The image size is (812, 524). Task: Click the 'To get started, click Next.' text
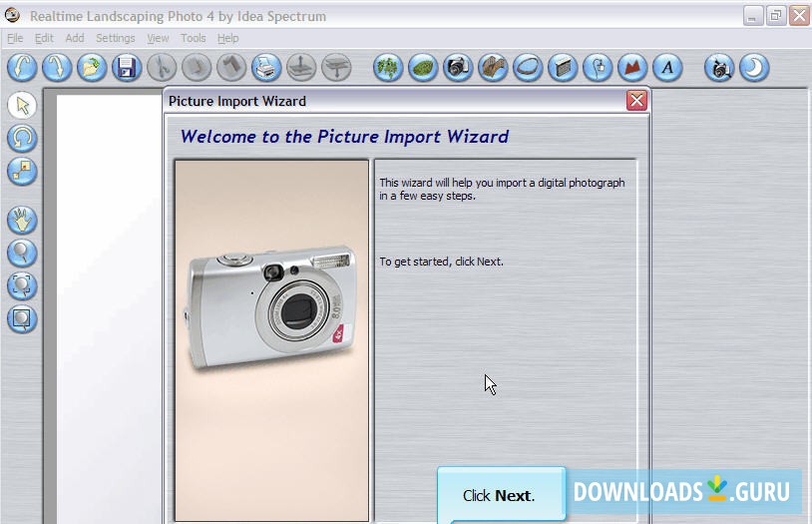441,262
